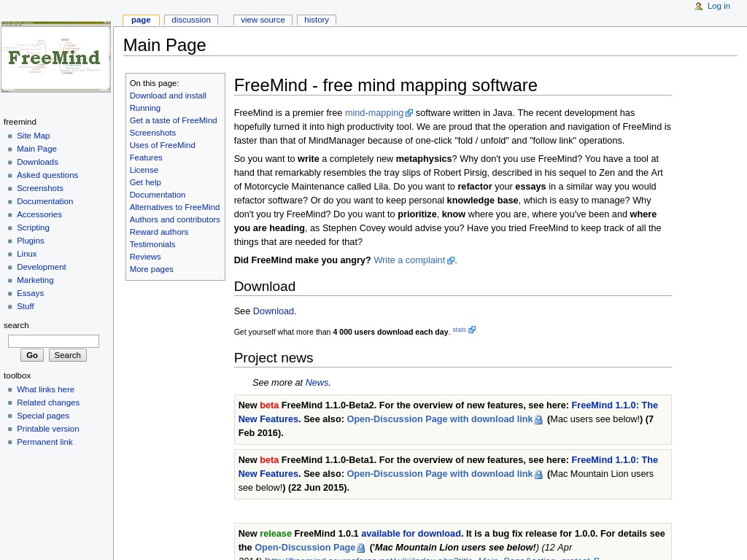747x560 pixels.
Task: Open What links here in toolbox
Action: tap(46, 389)
